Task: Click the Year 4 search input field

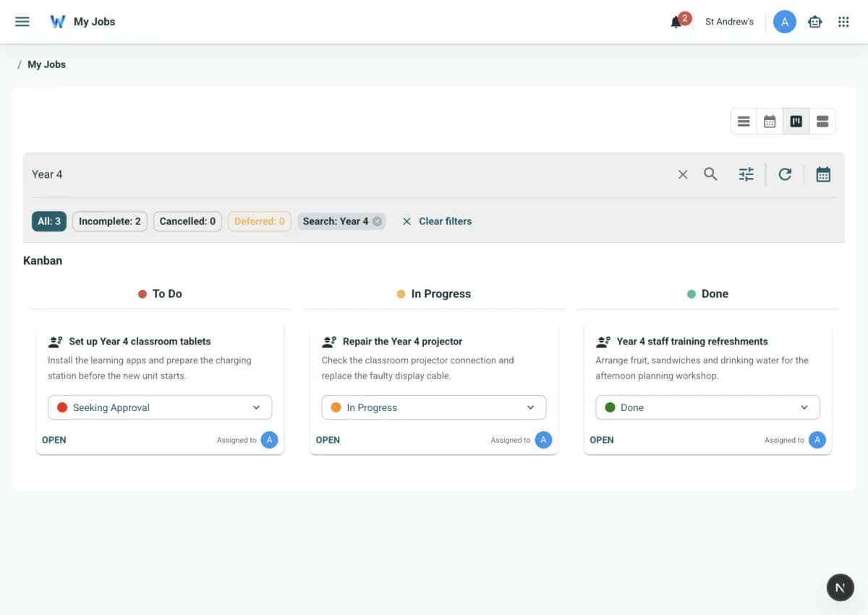Action: click(x=351, y=174)
